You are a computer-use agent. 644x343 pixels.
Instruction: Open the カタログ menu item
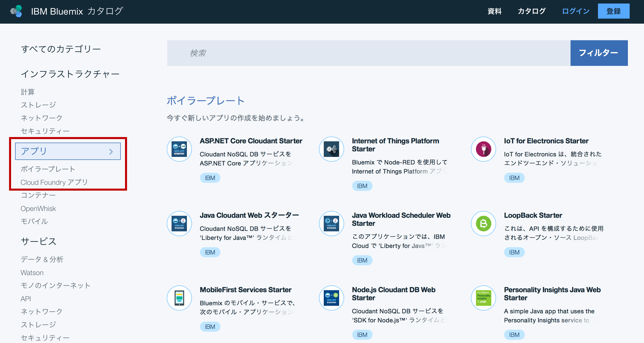click(x=532, y=11)
